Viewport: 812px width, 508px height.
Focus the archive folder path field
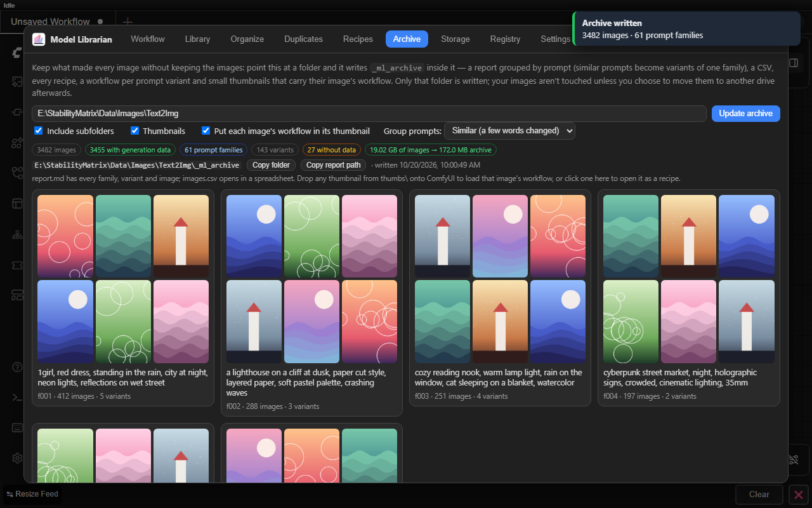click(369, 114)
